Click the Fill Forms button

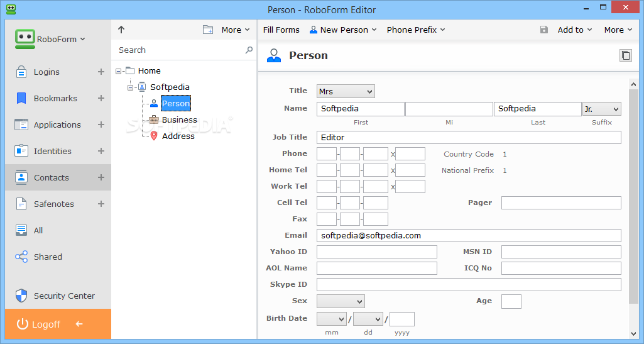pos(281,30)
